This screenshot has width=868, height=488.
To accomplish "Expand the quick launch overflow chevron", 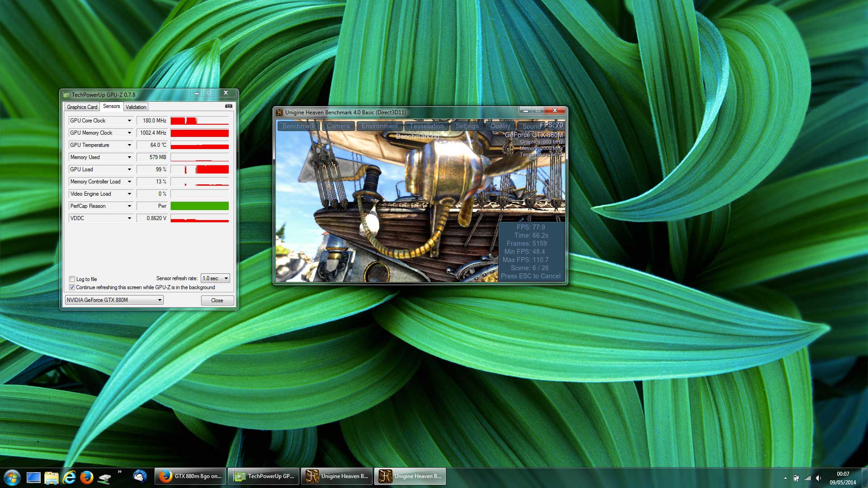I will [119, 472].
